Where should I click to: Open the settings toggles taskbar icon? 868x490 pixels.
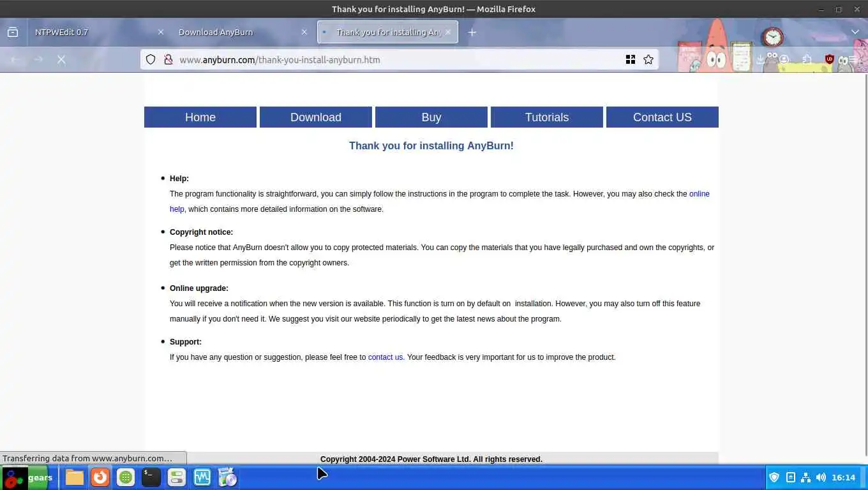click(177, 477)
